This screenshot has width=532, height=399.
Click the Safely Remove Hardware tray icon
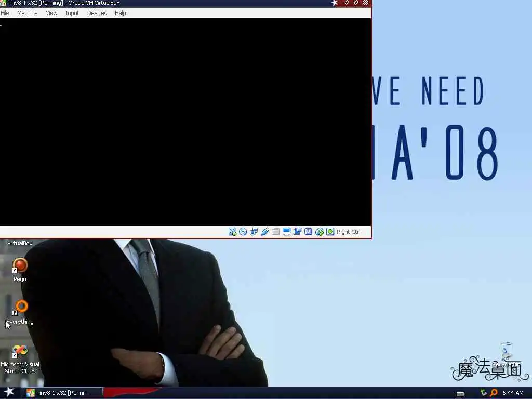(484, 393)
